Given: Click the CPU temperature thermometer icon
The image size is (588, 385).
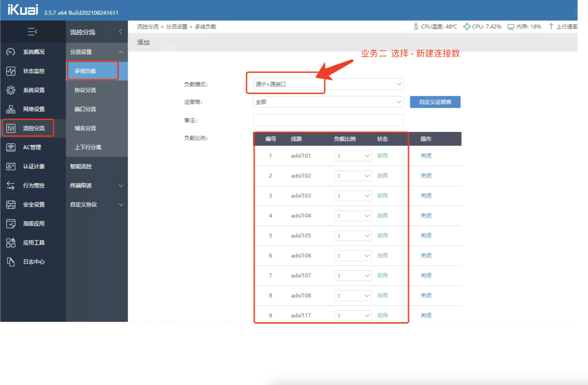Looking at the screenshot, I should (x=416, y=26).
